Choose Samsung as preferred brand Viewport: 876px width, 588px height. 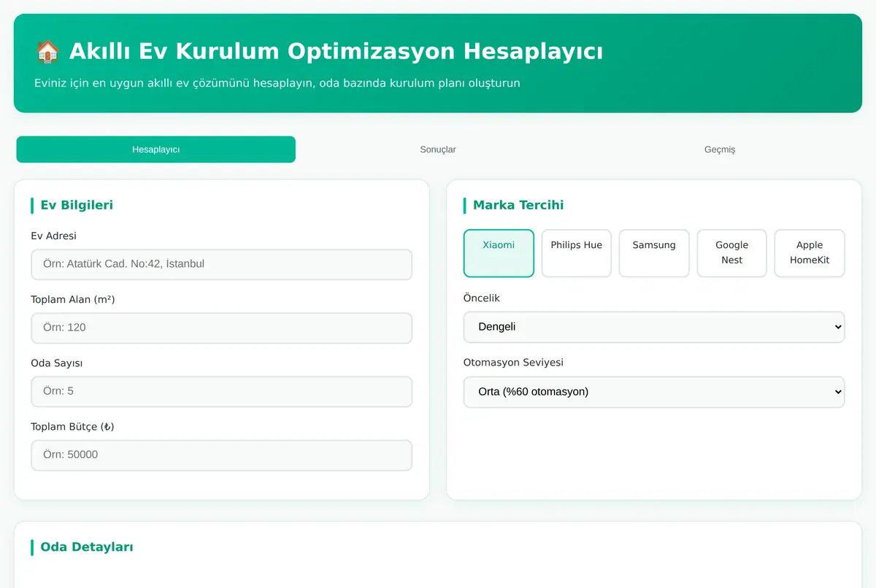[x=654, y=253]
